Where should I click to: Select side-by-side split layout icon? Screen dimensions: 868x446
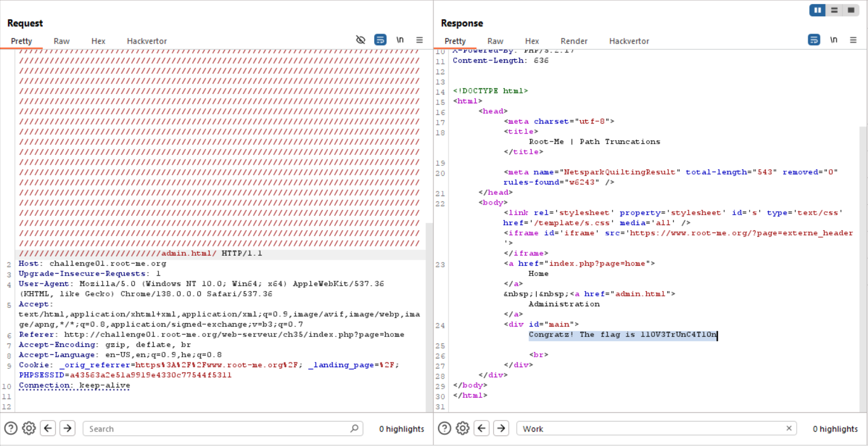(818, 10)
